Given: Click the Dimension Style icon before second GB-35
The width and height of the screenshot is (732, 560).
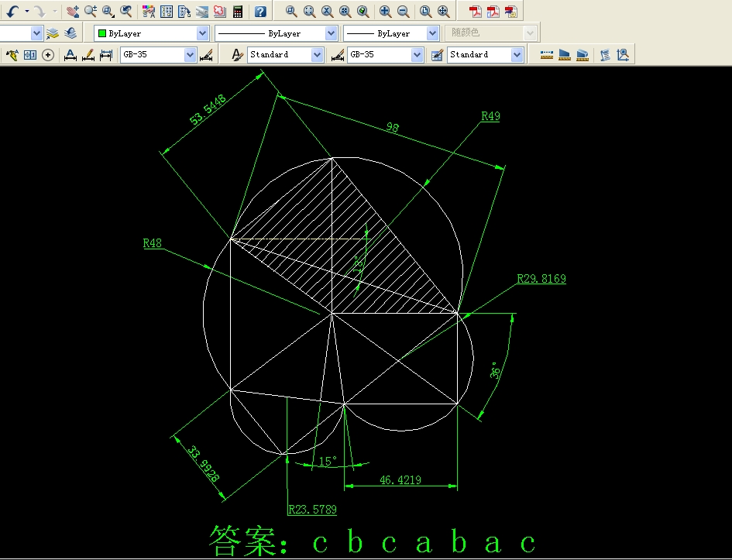Looking at the screenshot, I should 338,54.
